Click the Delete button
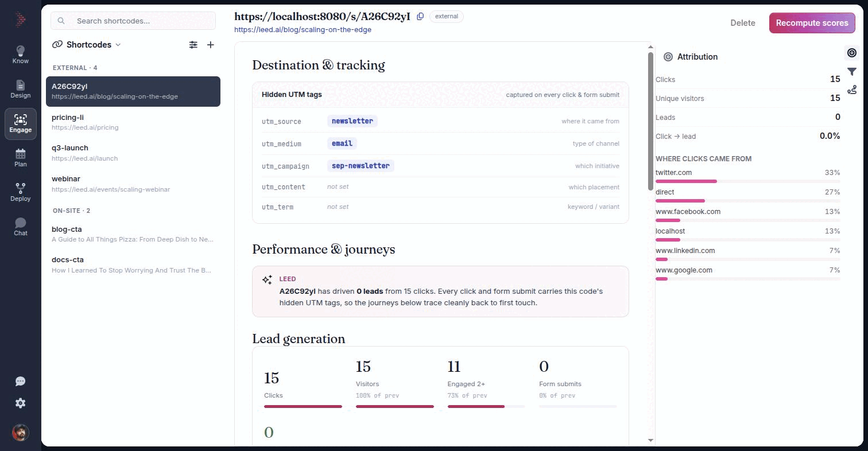 [743, 23]
